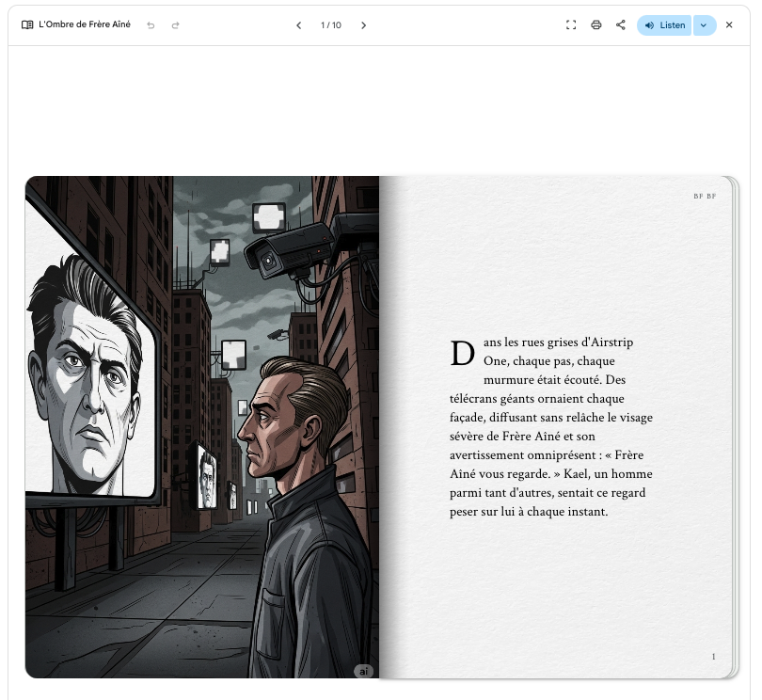Expand the dropdown arrow next to Listen
Screen dimensions: 762x700
point(704,25)
